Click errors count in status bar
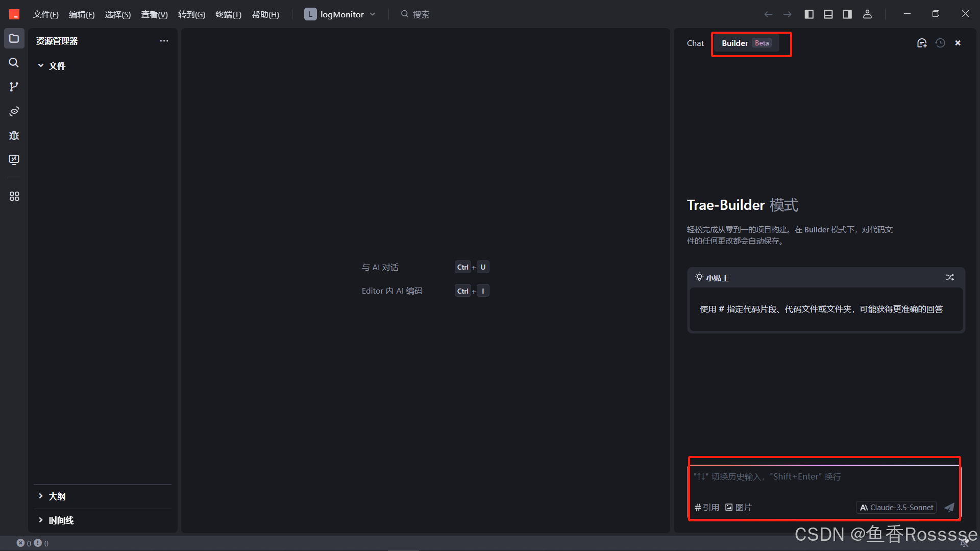This screenshot has width=980, height=551. click(24, 543)
